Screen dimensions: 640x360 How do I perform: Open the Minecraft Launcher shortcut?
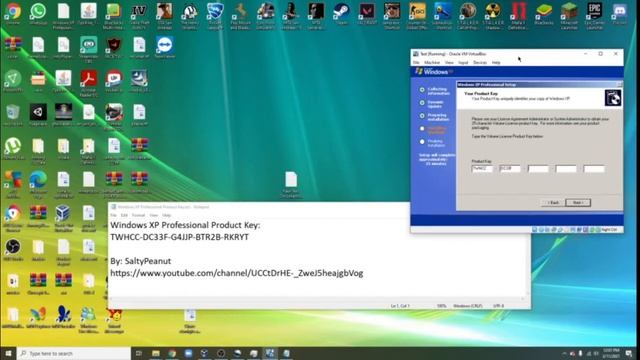tap(569, 11)
